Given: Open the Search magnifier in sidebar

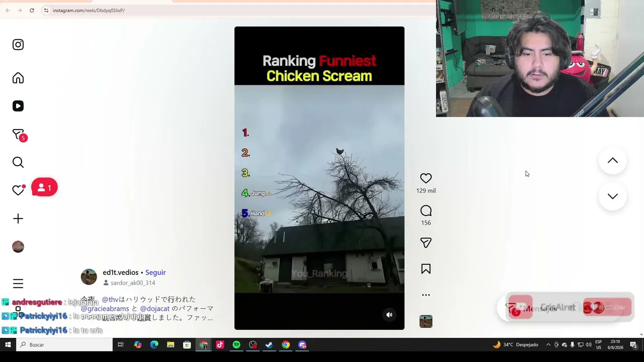Looking at the screenshot, I should tap(18, 162).
